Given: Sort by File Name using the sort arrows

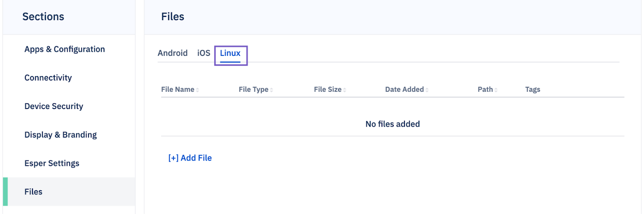Looking at the screenshot, I should (x=198, y=90).
